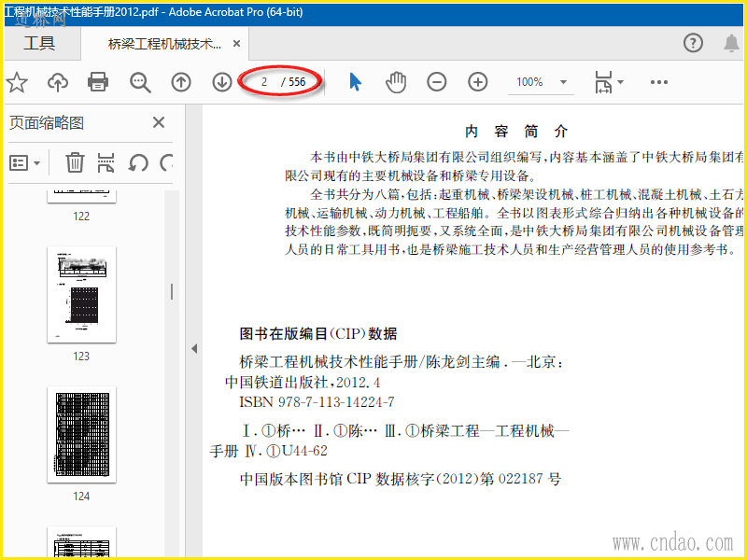Click the page number input field
This screenshot has height=560, width=747.
coord(264,82)
